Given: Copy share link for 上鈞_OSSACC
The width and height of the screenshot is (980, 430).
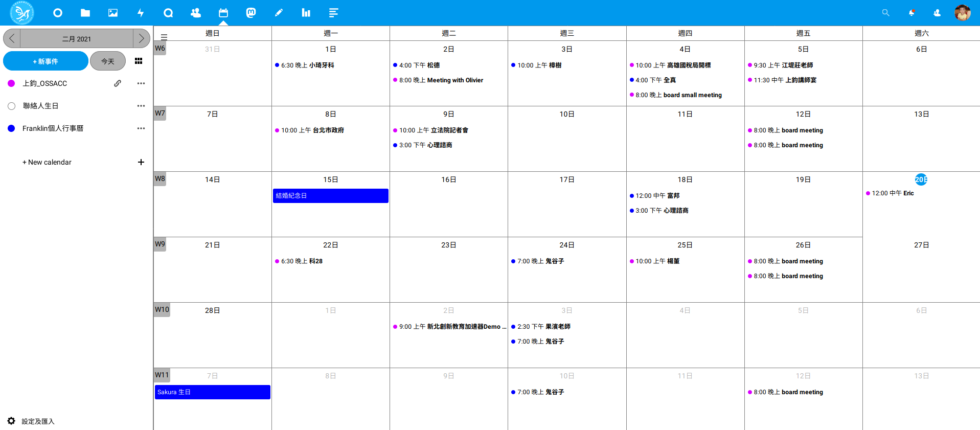Looking at the screenshot, I should coord(118,83).
